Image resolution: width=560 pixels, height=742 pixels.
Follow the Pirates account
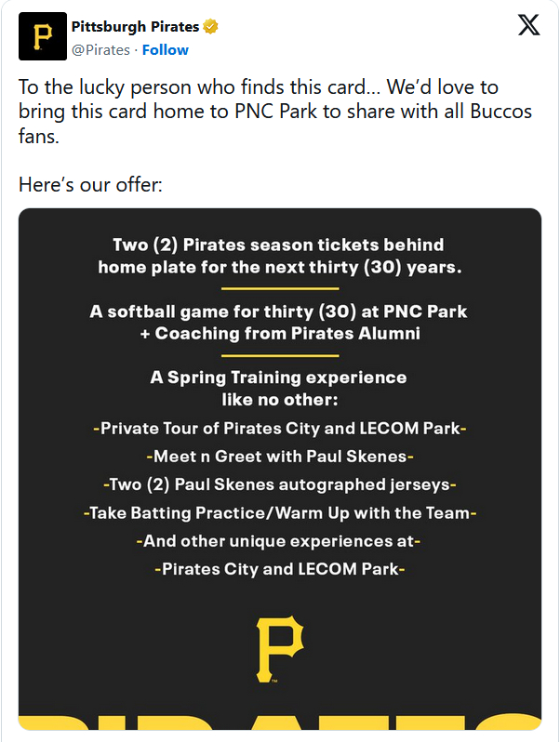(x=165, y=49)
